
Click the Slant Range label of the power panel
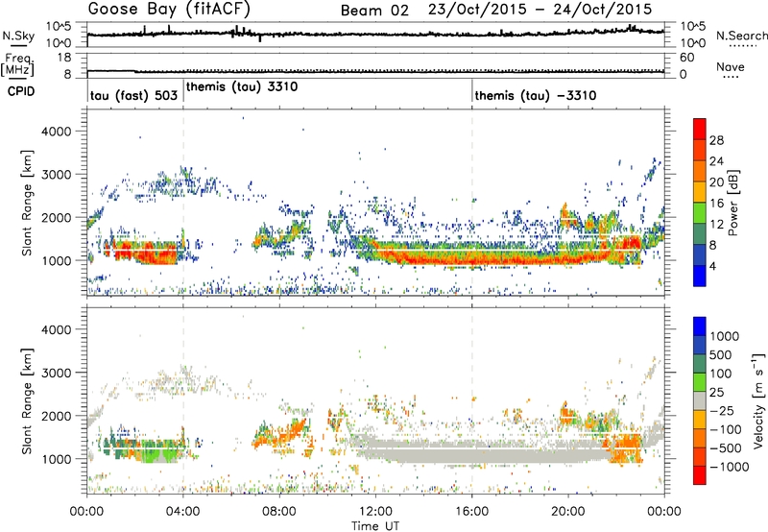[x=27, y=203]
